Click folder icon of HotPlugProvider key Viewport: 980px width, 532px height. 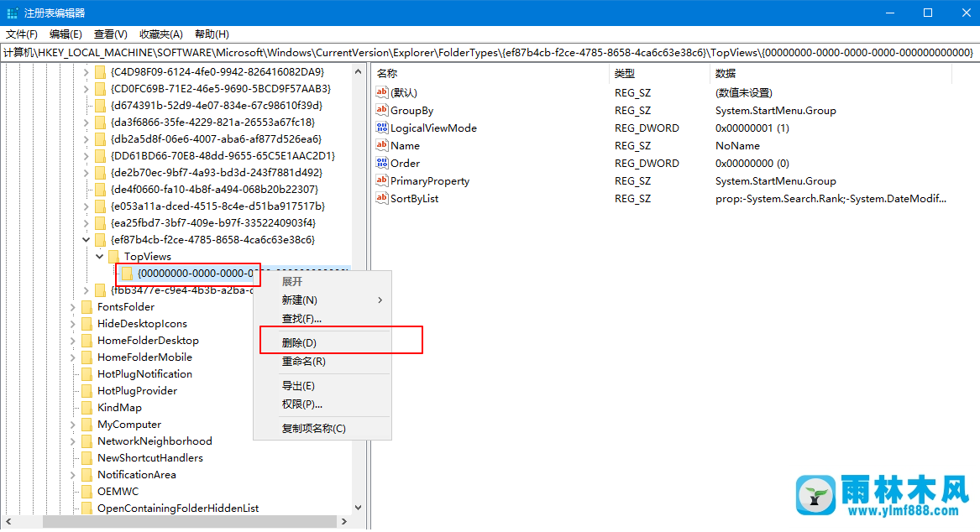(x=86, y=391)
